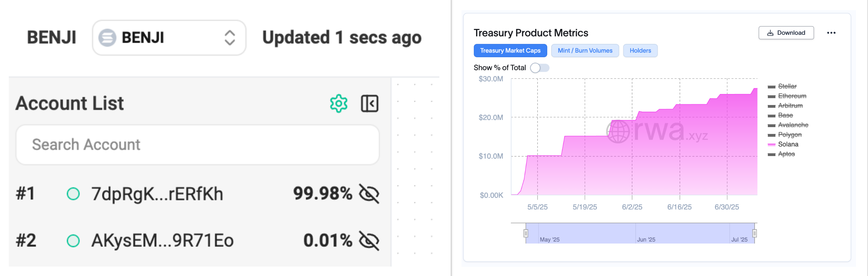Open the Account List settings gear
This screenshot has width=868, height=276.
click(338, 103)
